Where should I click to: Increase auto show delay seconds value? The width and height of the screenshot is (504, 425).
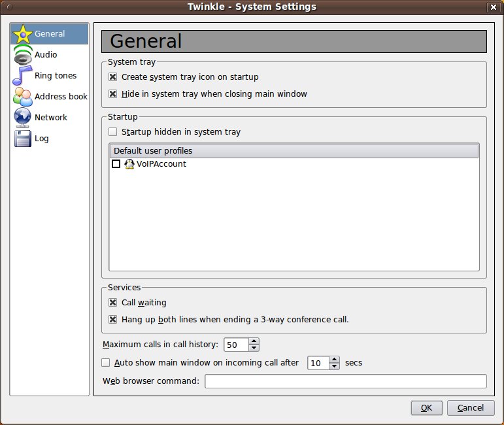(335, 359)
